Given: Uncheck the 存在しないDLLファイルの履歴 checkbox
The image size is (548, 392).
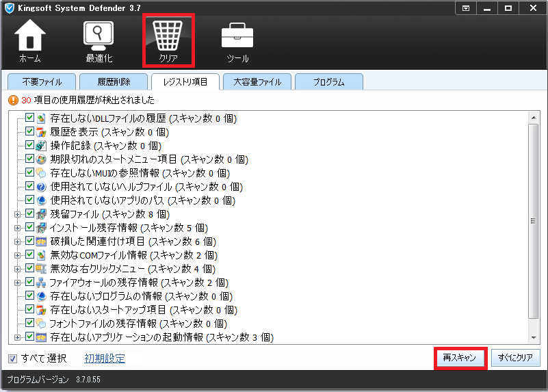Looking at the screenshot, I should click(29, 118).
